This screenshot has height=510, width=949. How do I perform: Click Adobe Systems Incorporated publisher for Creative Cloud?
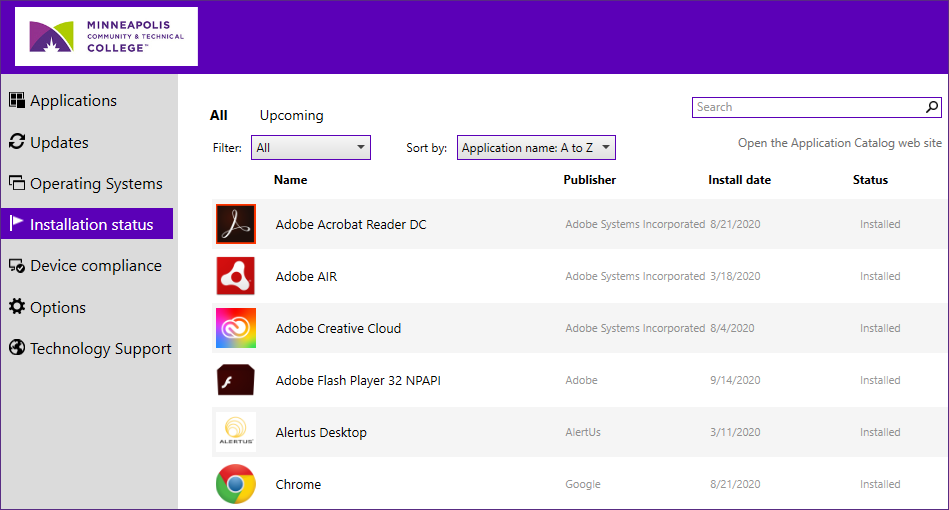coord(635,328)
